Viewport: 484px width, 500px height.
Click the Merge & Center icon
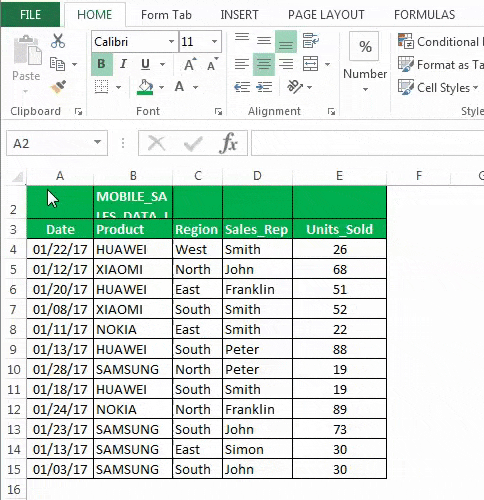tap(310, 64)
